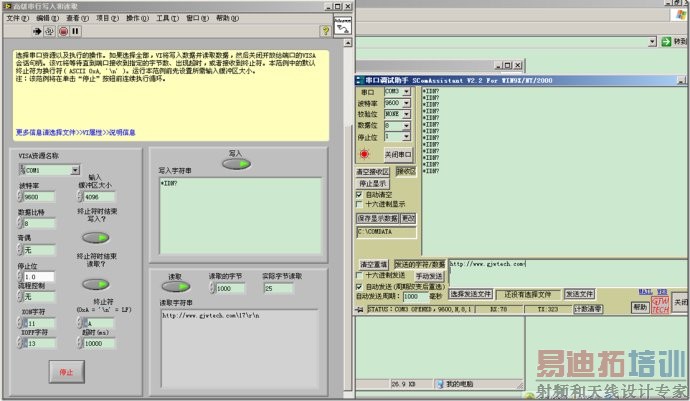Click the 更改 button
This screenshot has width=690, height=401.
pos(408,218)
